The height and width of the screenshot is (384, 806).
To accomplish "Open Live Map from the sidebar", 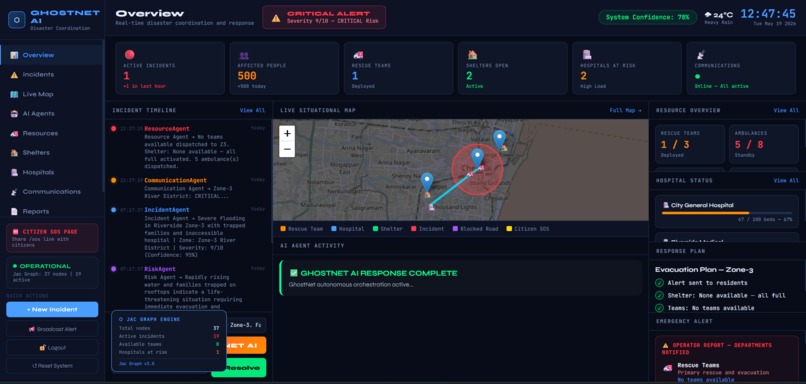I will click(x=51, y=94).
